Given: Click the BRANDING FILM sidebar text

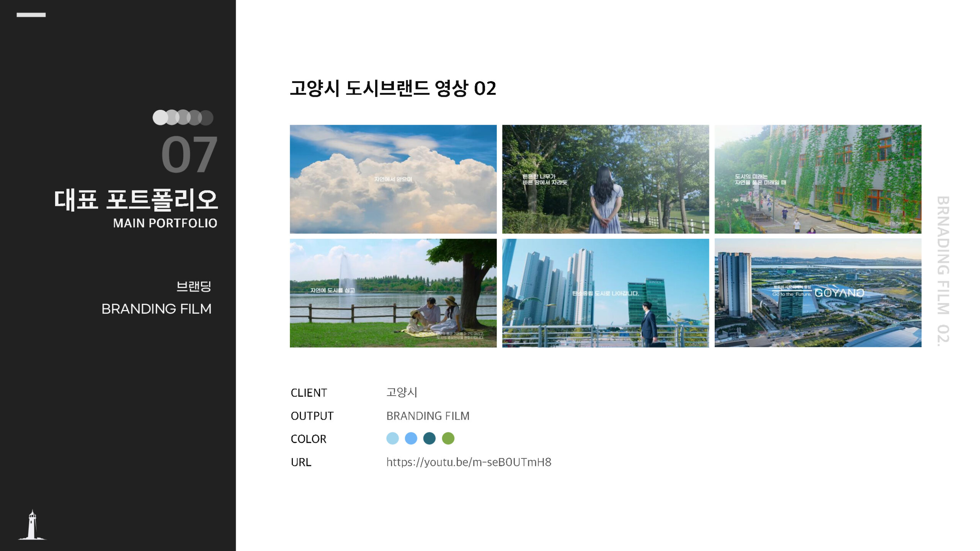Looking at the screenshot, I should 156,309.
